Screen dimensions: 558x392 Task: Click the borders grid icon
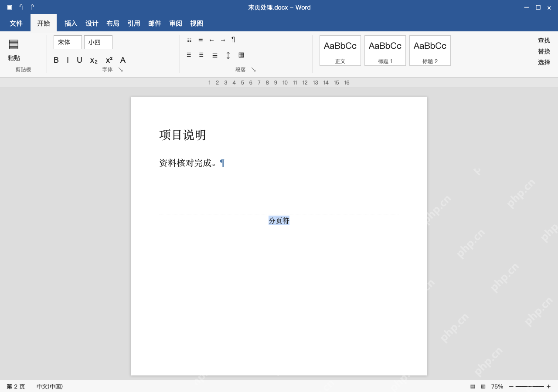click(x=241, y=55)
